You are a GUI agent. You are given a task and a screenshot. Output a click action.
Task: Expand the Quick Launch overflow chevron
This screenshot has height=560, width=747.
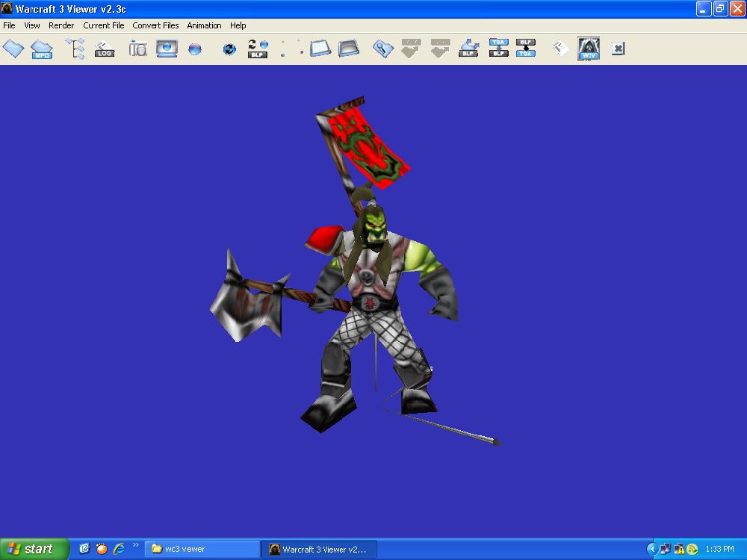[136, 545]
